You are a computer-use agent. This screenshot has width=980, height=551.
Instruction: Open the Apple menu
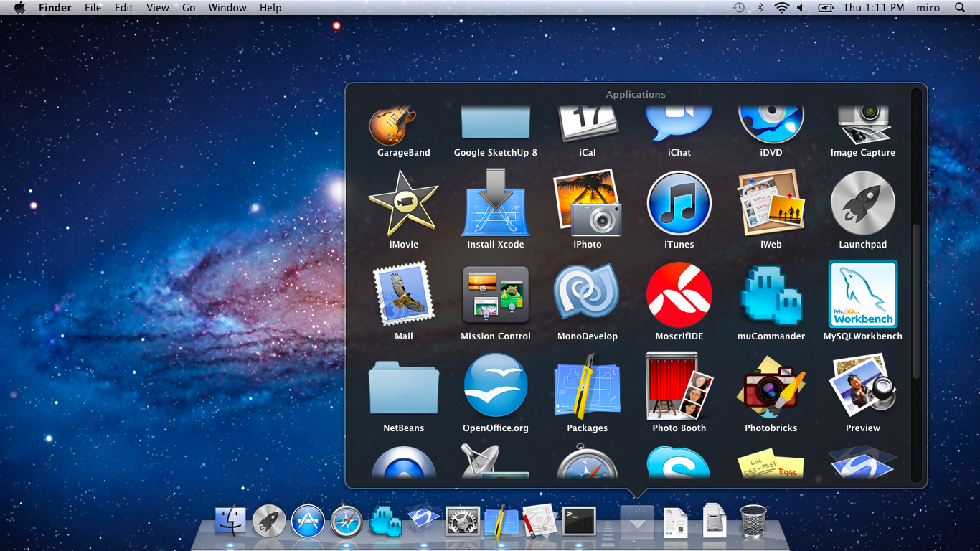[x=19, y=8]
